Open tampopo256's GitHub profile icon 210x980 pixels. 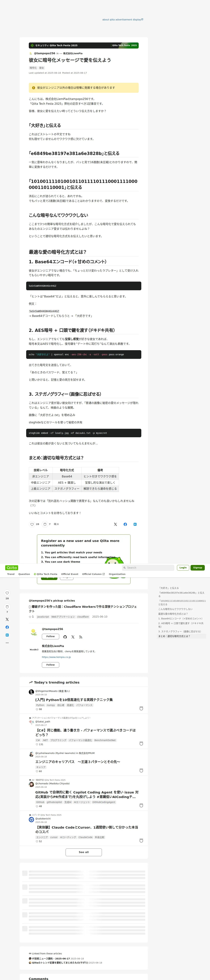tap(65, 637)
